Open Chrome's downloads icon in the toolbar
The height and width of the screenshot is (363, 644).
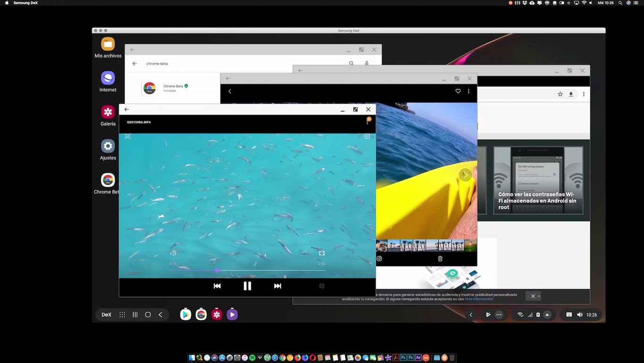click(x=570, y=94)
